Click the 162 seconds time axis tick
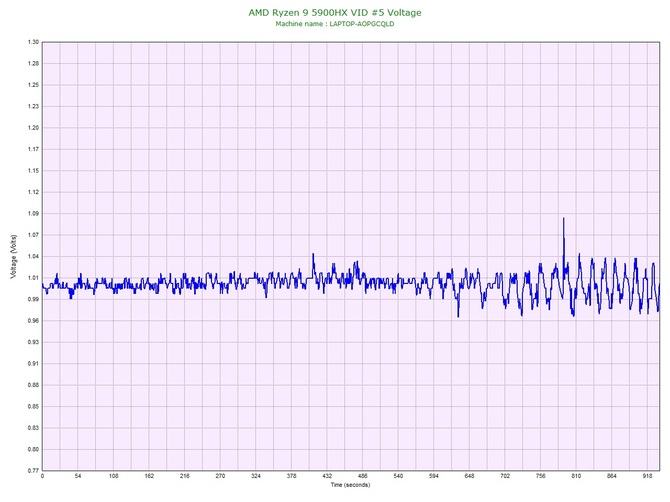Screen dimensions: 670x502 click(149, 476)
